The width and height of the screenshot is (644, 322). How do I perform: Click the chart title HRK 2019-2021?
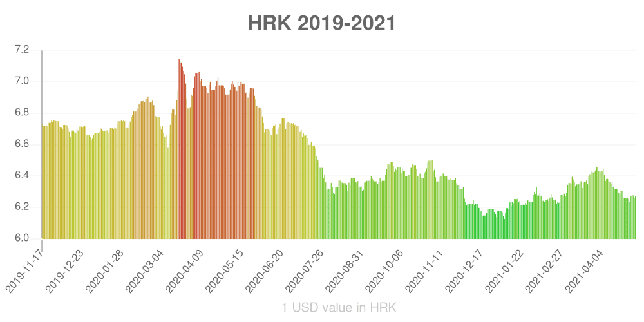tap(321, 23)
